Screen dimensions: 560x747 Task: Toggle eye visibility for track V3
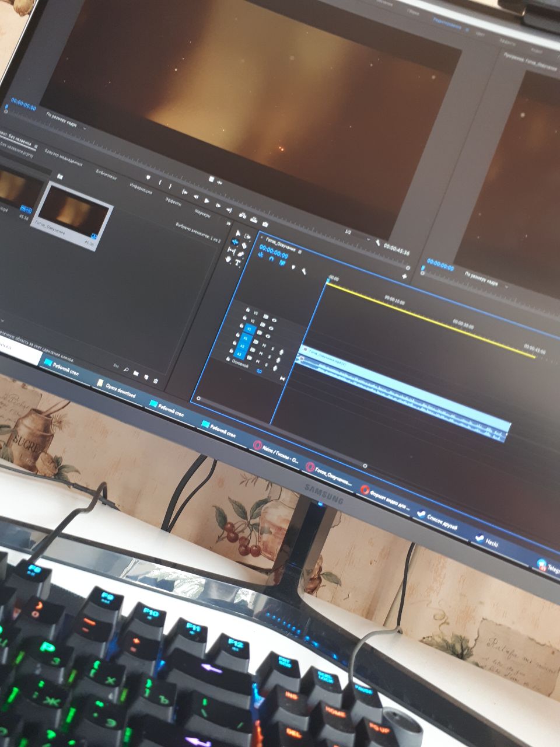[274, 320]
